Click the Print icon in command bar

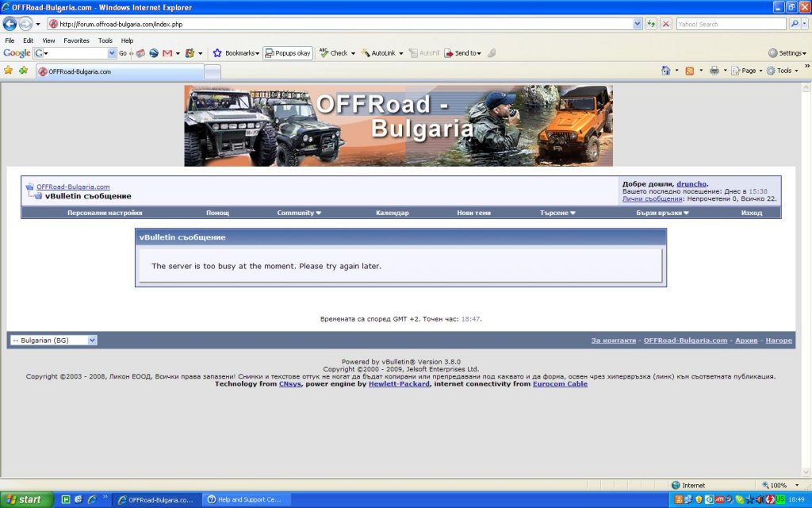(x=714, y=71)
